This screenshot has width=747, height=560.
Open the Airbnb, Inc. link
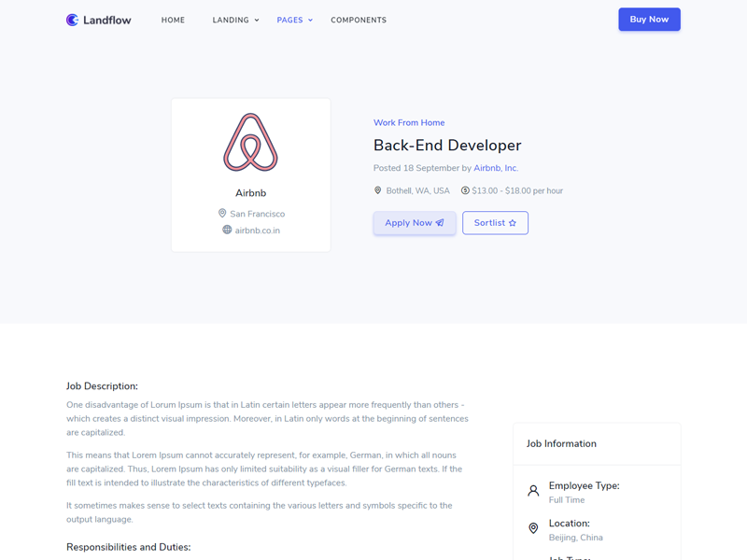point(496,168)
